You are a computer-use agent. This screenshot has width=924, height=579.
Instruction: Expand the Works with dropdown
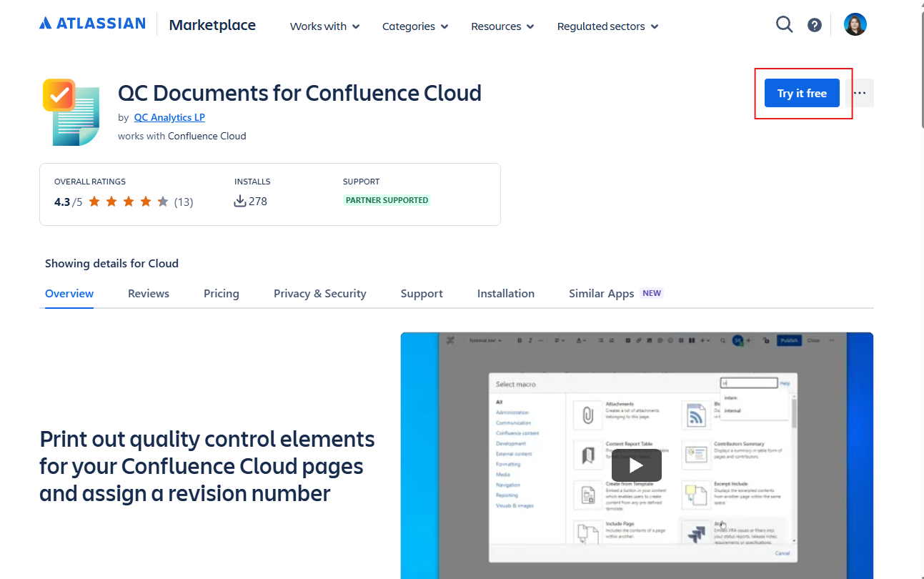(325, 26)
